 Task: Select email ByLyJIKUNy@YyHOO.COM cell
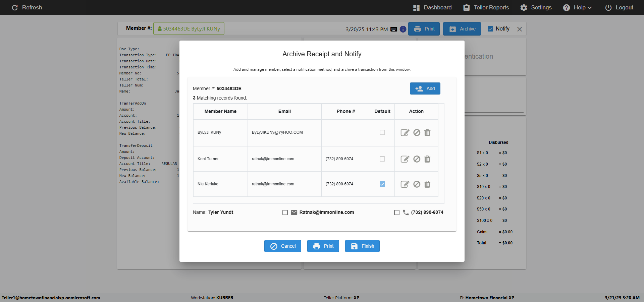tap(284, 133)
